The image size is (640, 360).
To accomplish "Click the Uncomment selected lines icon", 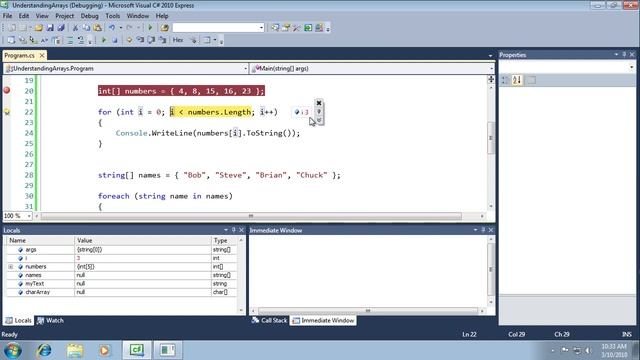I will [x=80, y=40].
